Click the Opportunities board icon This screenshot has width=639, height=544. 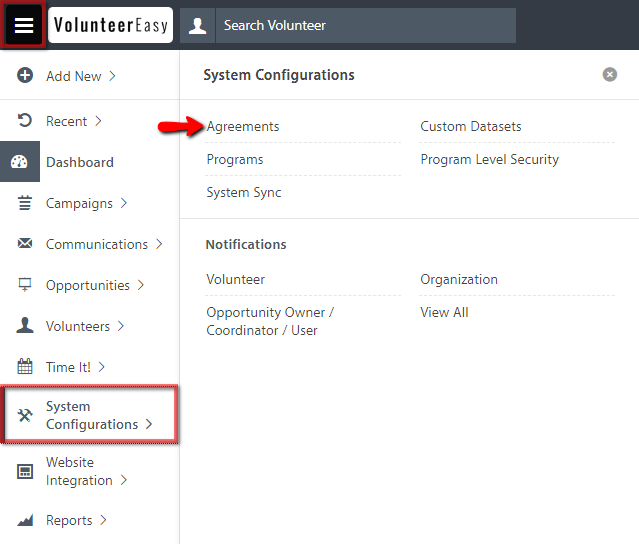coord(25,284)
